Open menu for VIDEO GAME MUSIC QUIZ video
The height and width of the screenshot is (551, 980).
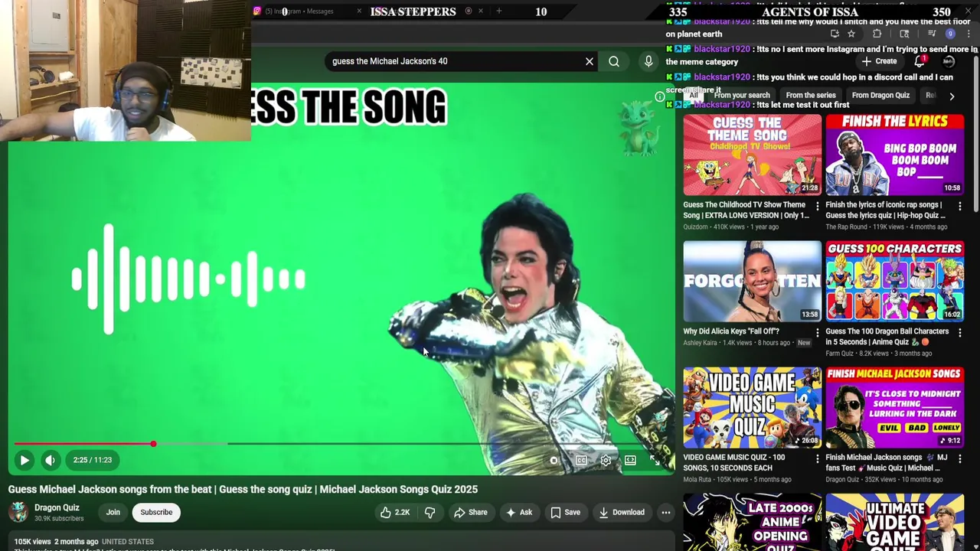point(817,458)
